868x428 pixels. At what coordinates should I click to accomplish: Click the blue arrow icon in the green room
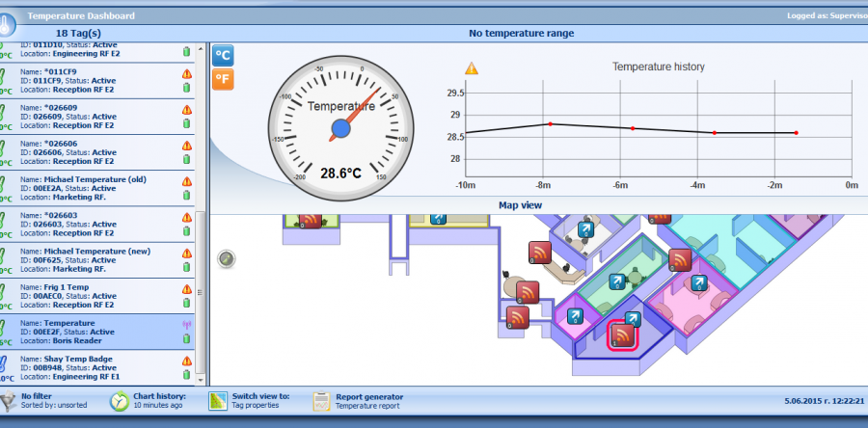tap(616, 282)
